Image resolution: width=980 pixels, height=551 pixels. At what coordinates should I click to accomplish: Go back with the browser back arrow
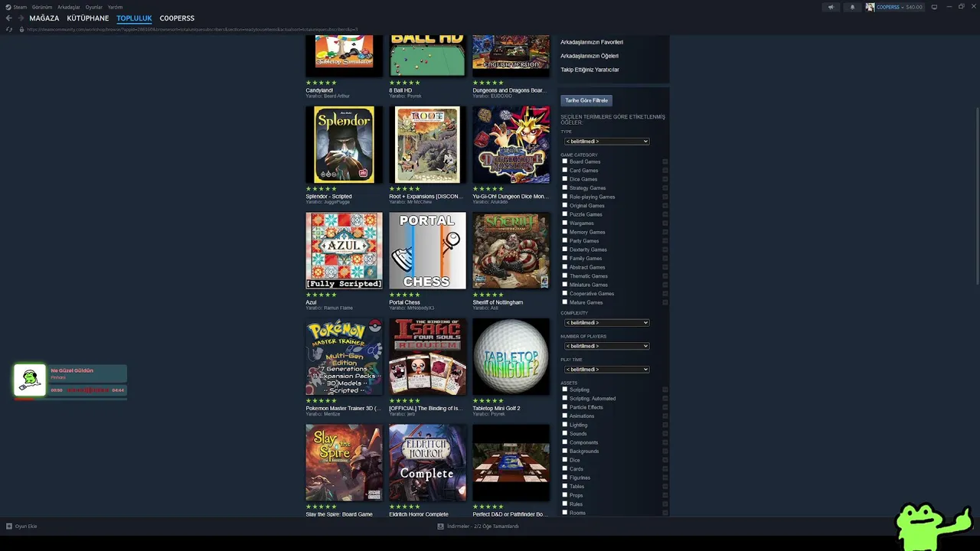pyautogui.click(x=9, y=18)
